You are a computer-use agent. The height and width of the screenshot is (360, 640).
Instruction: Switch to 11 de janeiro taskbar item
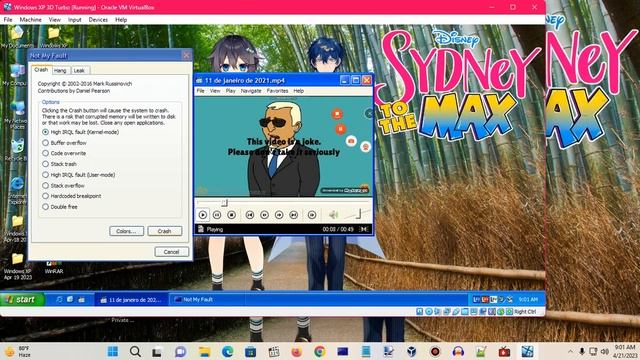[x=131, y=300]
